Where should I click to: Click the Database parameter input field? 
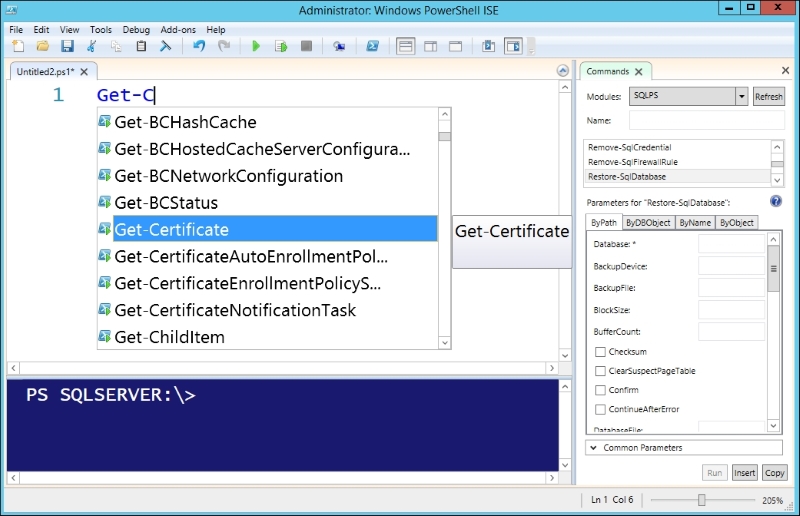tap(732, 244)
